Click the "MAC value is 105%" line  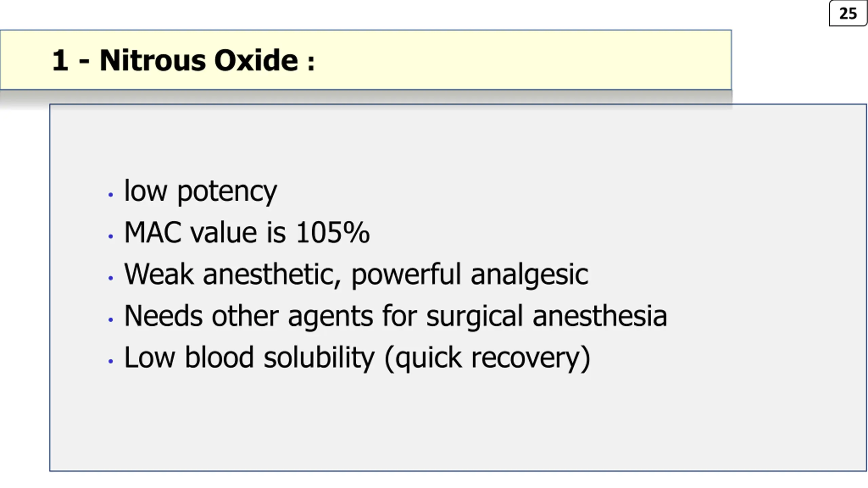[247, 232]
